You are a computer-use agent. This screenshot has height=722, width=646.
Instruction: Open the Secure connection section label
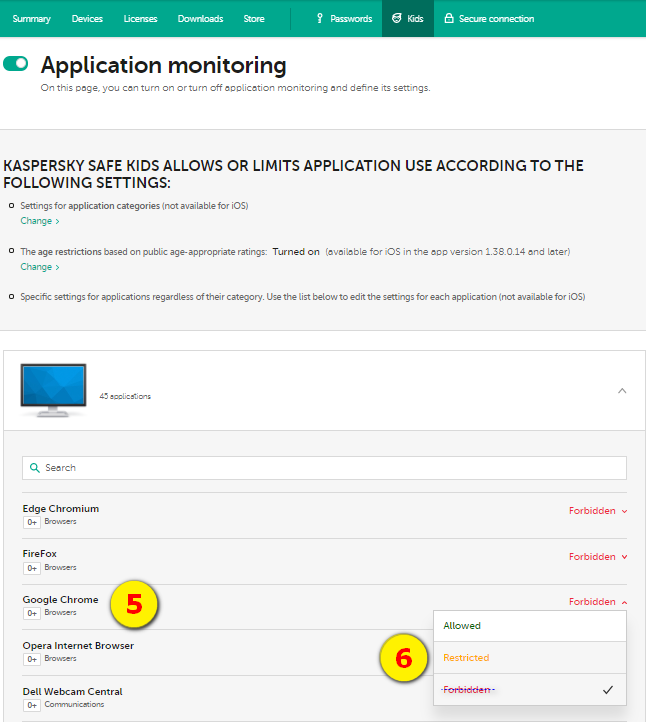[x=496, y=19]
